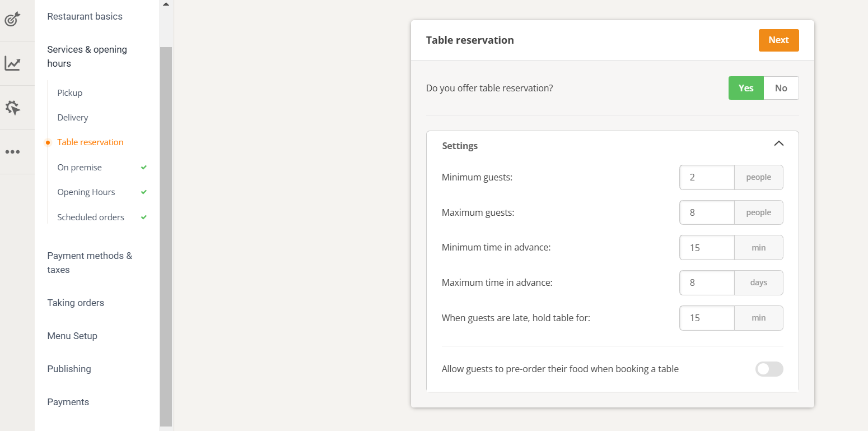
Task: Select No for offering table reservation
Action: click(781, 88)
